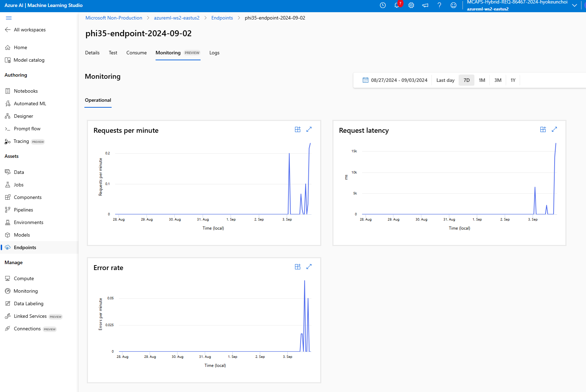Switch to the Details tab
This screenshot has height=392, width=586.
coord(92,53)
